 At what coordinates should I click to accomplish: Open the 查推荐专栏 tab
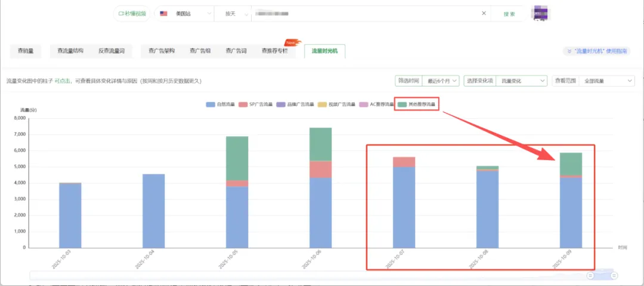[275, 51]
